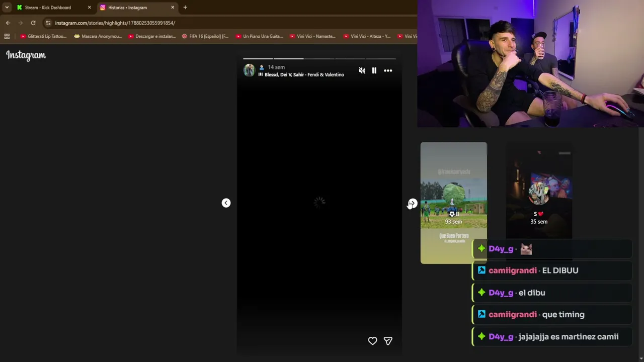
Task: Open the Vini Vici - Alteza bookmark
Action: tap(367, 36)
